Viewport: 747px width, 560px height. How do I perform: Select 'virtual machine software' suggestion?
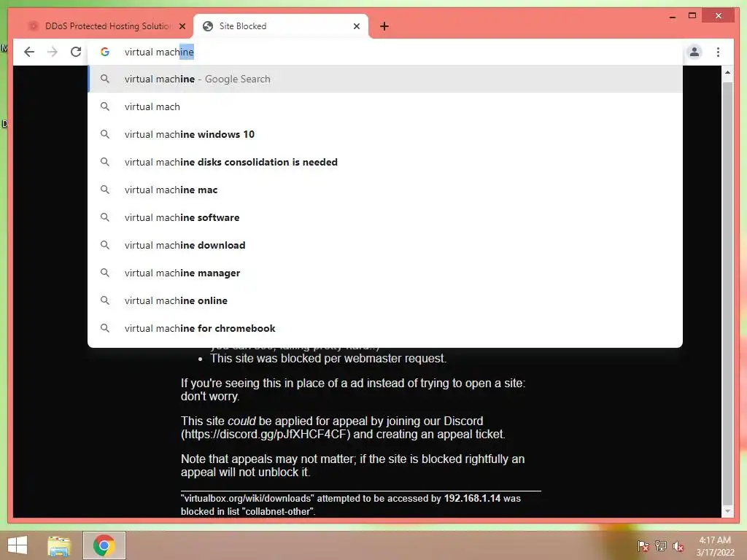pos(385,217)
